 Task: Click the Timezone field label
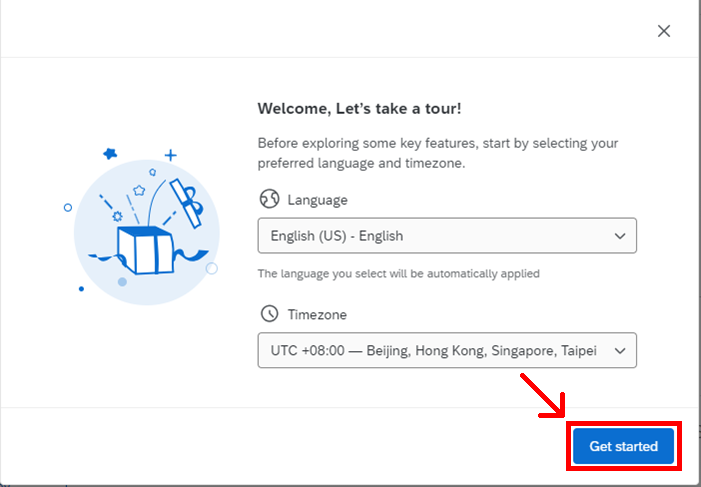click(x=317, y=314)
